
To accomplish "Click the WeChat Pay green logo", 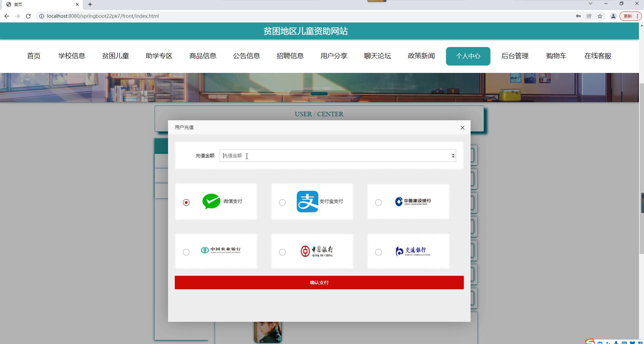I will (x=211, y=201).
